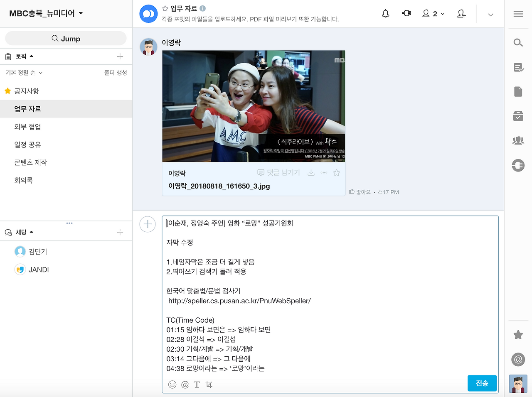Click 좋아요 to like the post
The image size is (532, 397).
point(360,192)
